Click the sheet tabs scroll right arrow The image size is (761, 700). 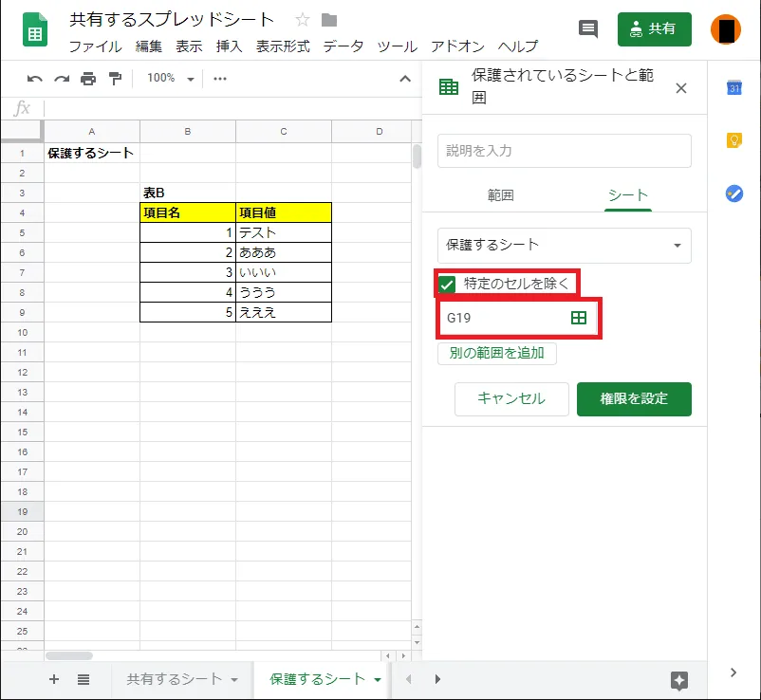(437, 679)
